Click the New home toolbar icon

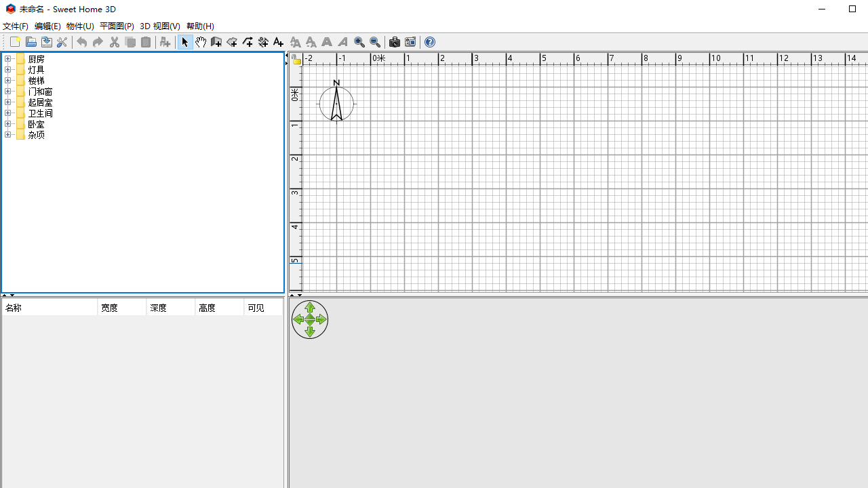point(15,42)
